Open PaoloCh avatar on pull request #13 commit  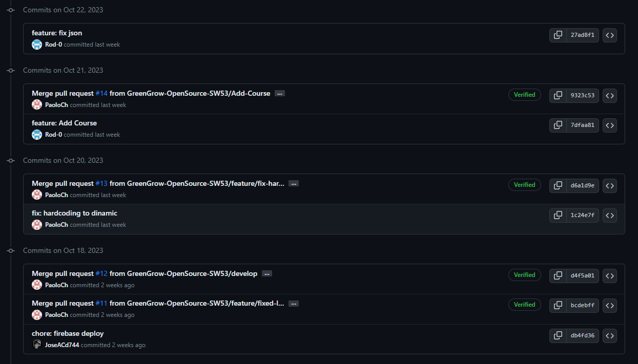pos(37,195)
